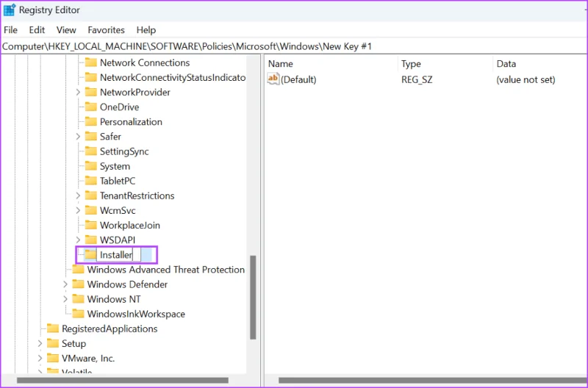Select the Windows NT folder icon

click(78, 299)
